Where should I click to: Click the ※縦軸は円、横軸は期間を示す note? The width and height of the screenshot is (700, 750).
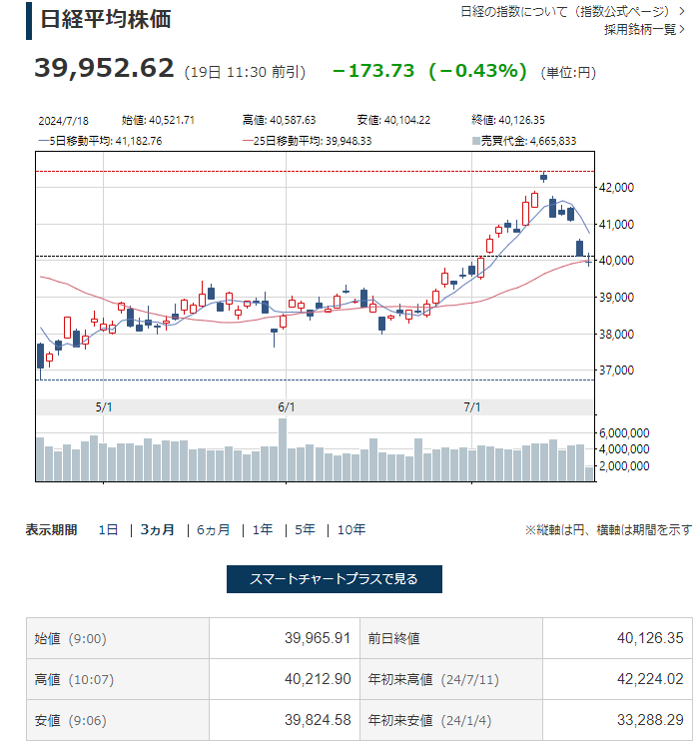point(608,530)
